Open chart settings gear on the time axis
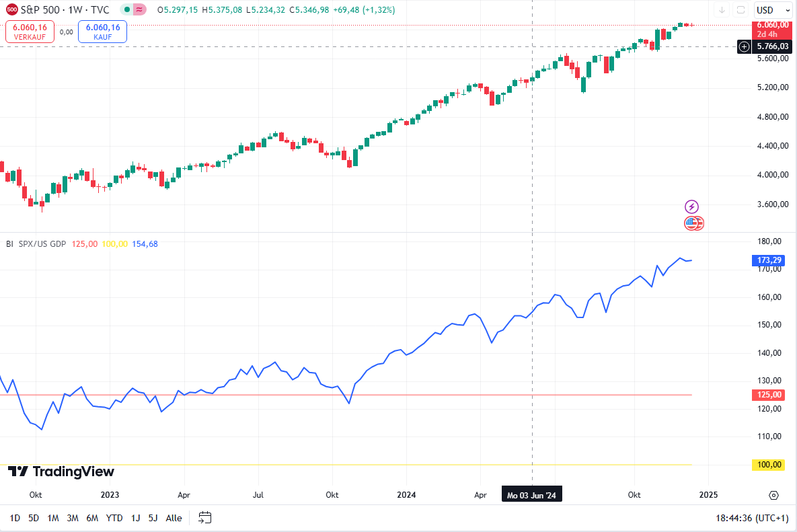The height and width of the screenshot is (532, 797). coord(773,495)
